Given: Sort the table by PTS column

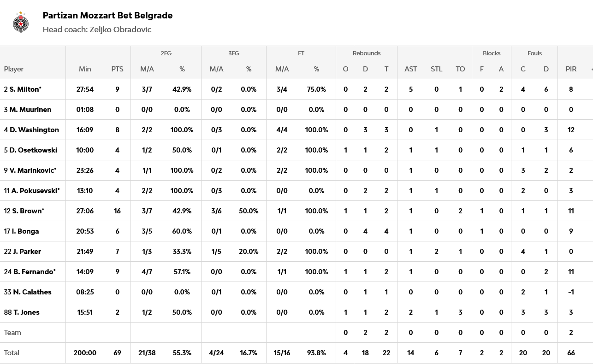Looking at the screenshot, I should 117,69.
